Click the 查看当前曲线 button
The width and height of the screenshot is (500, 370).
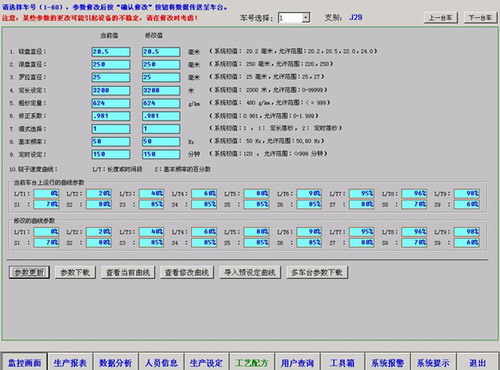[128, 272]
